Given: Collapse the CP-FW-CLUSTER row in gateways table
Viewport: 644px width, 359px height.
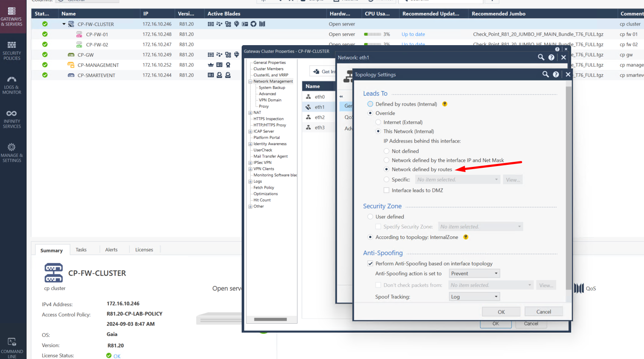Looking at the screenshot, I should coord(64,24).
